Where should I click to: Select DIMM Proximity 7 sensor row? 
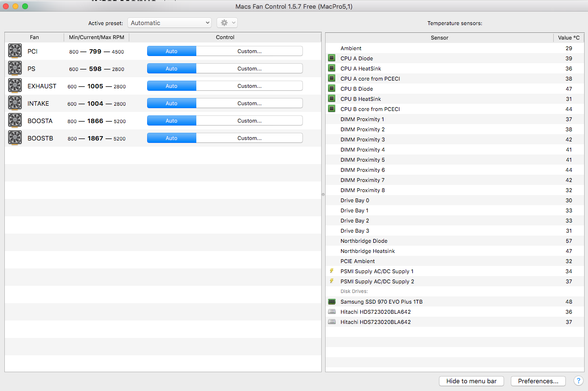(455, 180)
